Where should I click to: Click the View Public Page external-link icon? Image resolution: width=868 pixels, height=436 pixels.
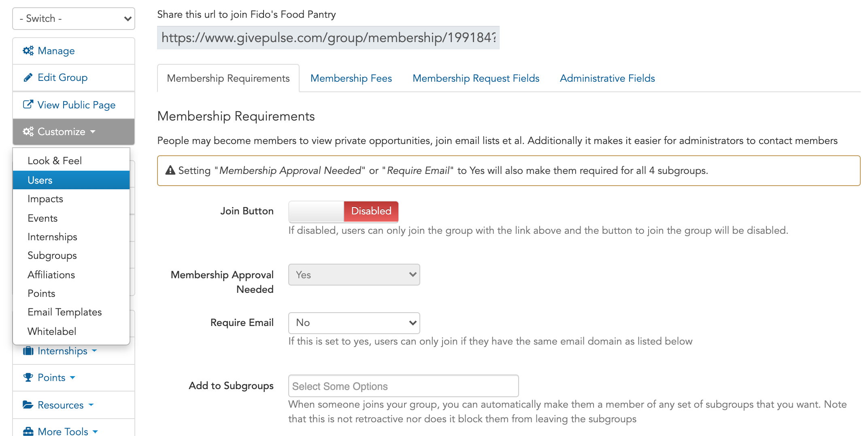tap(28, 104)
